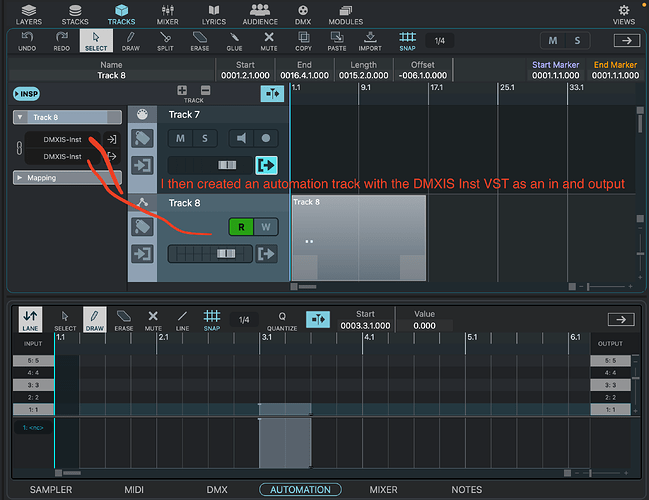Click the Mute tool in track toolbar
The width and height of the screenshot is (649, 500).
(x=269, y=41)
